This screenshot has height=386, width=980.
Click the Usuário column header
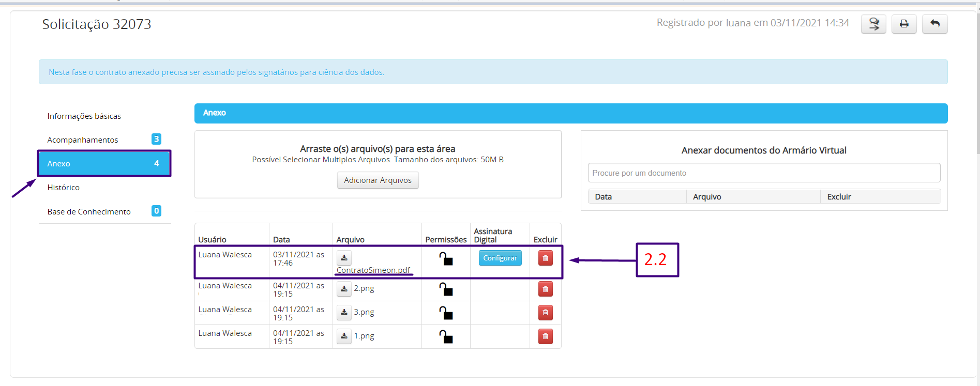213,240
